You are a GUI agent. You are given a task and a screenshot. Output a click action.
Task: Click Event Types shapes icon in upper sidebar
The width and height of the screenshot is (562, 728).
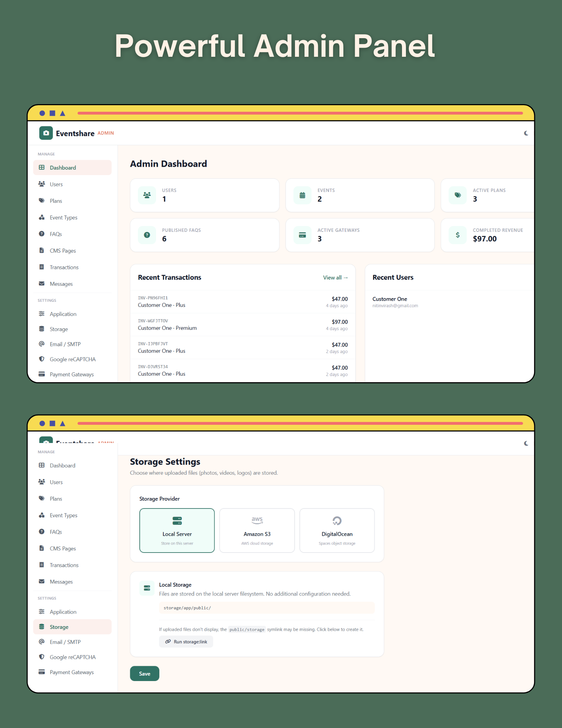[42, 217]
